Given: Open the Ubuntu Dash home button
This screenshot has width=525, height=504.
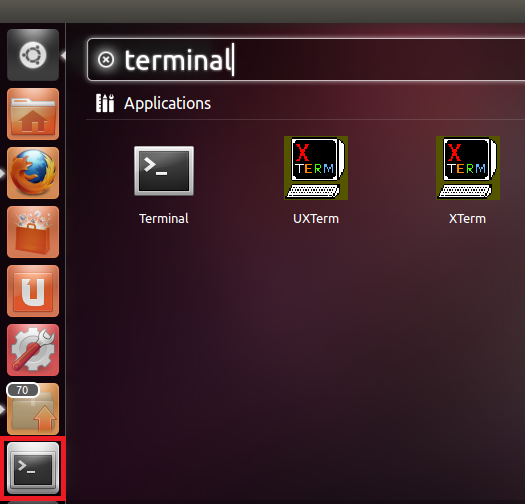Looking at the screenshot, I should [x=33, y=55].
